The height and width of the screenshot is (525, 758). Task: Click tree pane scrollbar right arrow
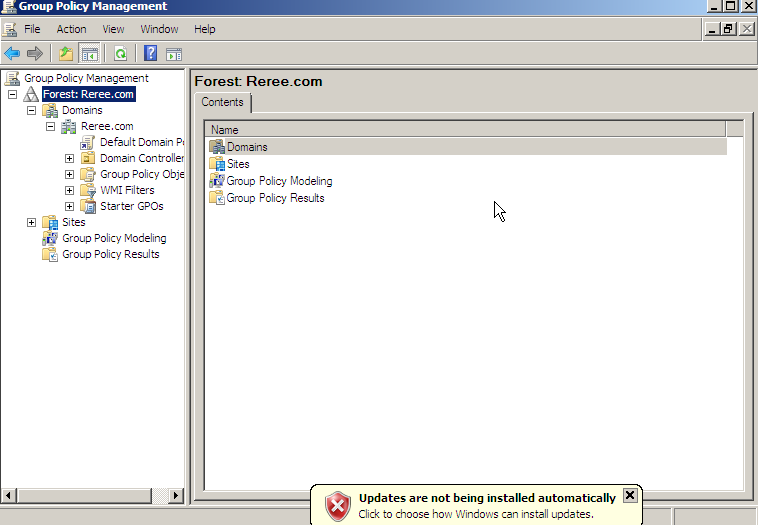[x=175, y=496]
